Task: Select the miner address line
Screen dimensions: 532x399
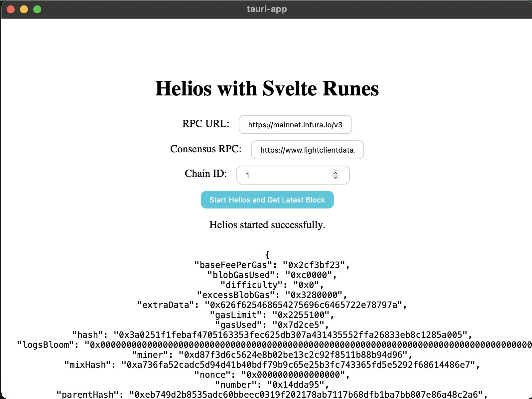Action: tap(272, 355)
